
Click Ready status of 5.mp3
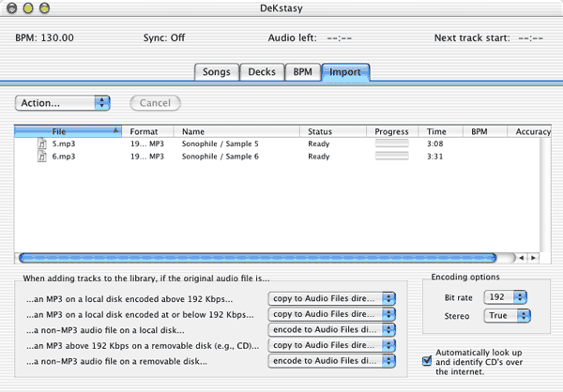coord(319,143)
